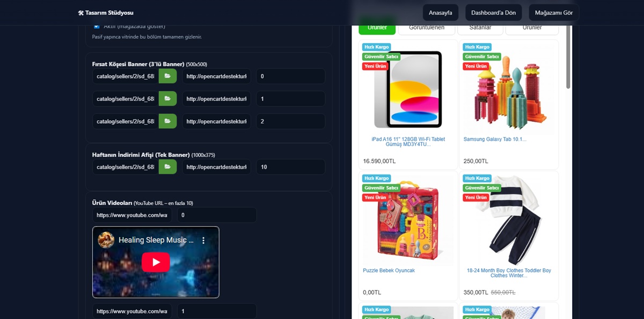
Task: Toggle the Aktif (mağazada göster) checkbox
Action: [x=97, y=26]
